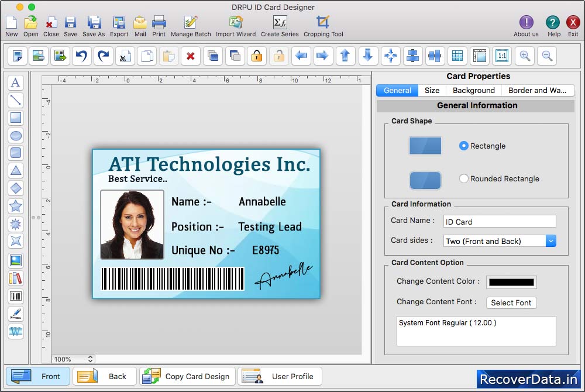Select the WordArt W tool

[16, 331]
